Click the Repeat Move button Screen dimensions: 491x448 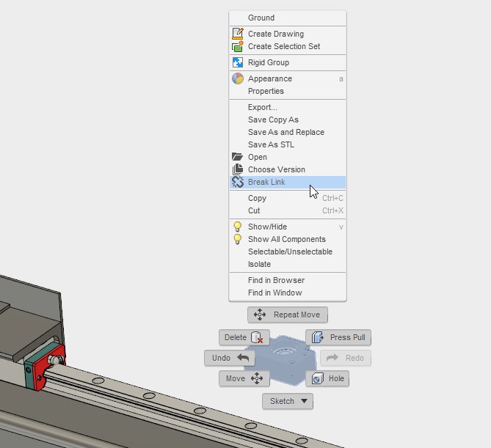(x=288, y=315)
